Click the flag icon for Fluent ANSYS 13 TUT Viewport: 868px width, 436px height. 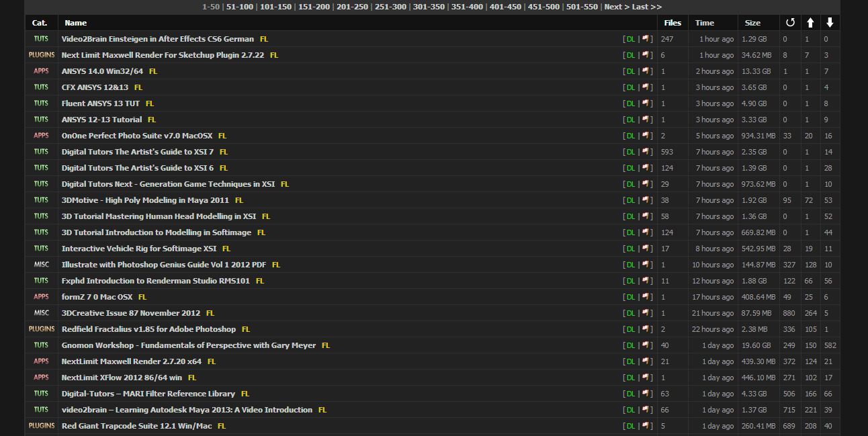click(646, 103)
